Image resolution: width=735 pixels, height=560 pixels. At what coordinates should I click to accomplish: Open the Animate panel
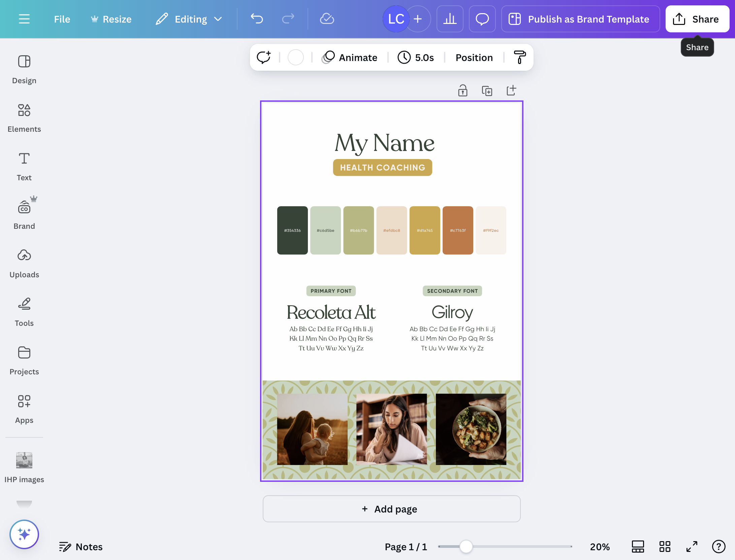(x=350, y=57)
